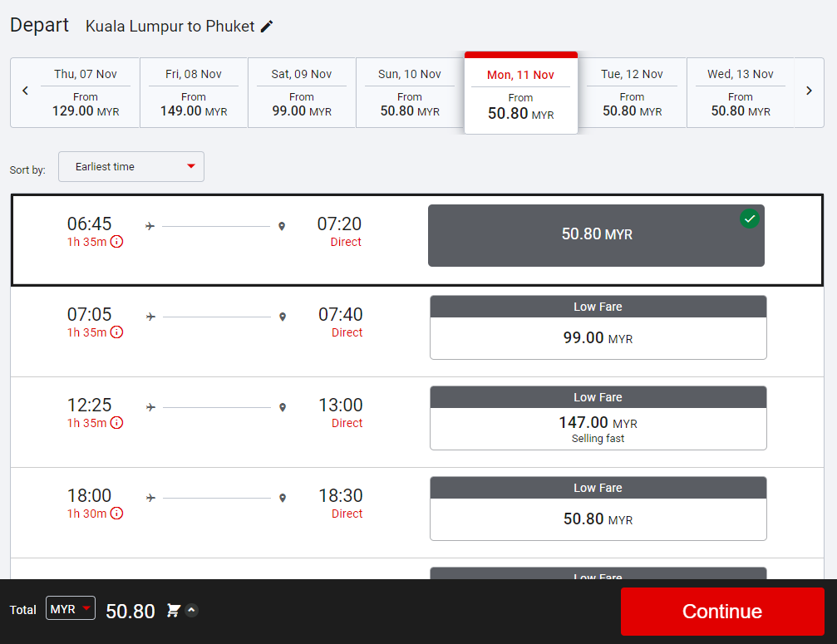Select the Thu, 07 Nov date tab
The height and width of the screenshot is (644, 837).
coord(86,92)
